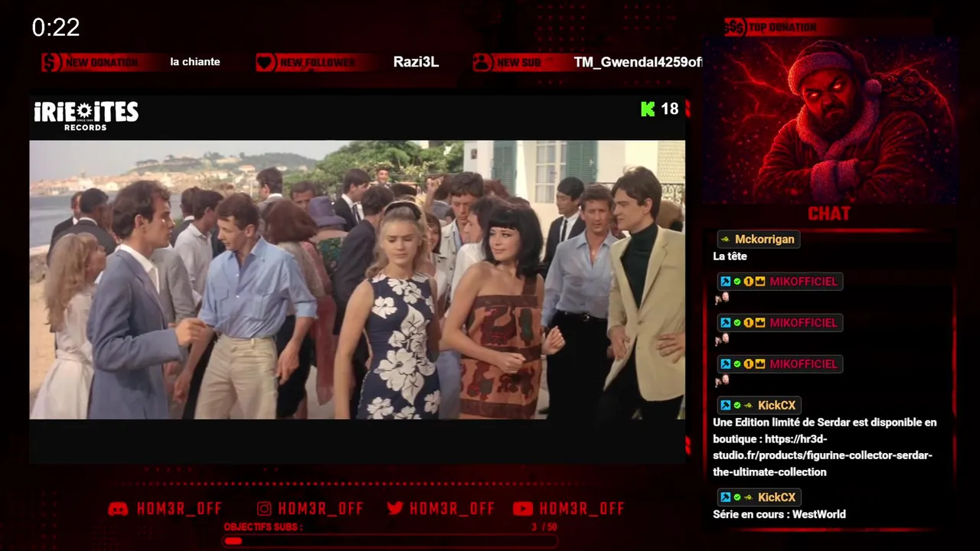Click moderator badge on KickCX WestWorld message
The height and width of the screenshot is (551, 980).
click(x=725, y=497)
